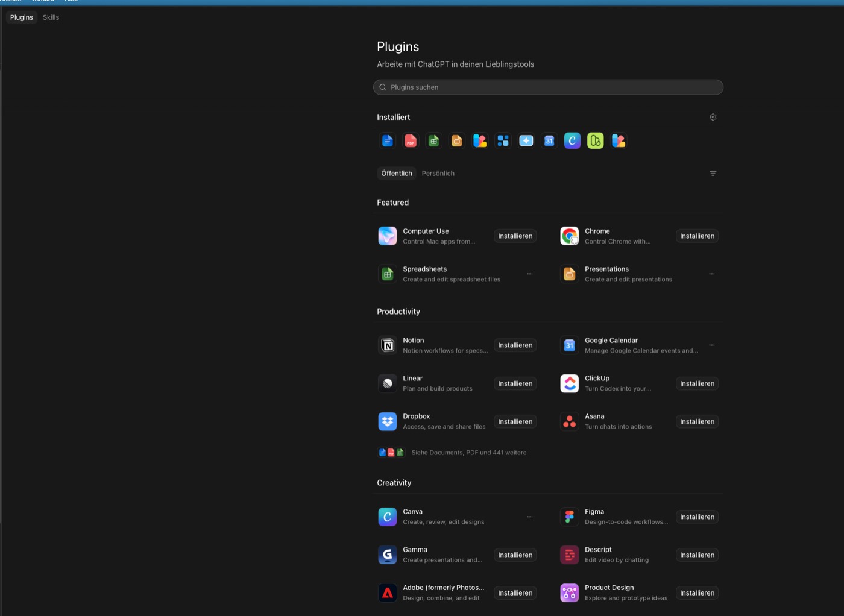Image resolution: width=844 pixels, height=616 pixels.
Task: Switch to the Skills tab
Action: pyautogui.click(x=51, y=17)
